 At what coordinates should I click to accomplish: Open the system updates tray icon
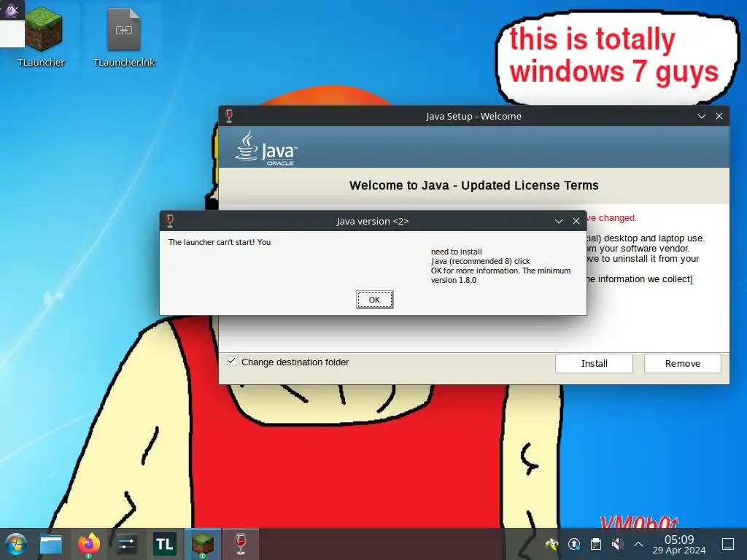[x=574, y=544]
